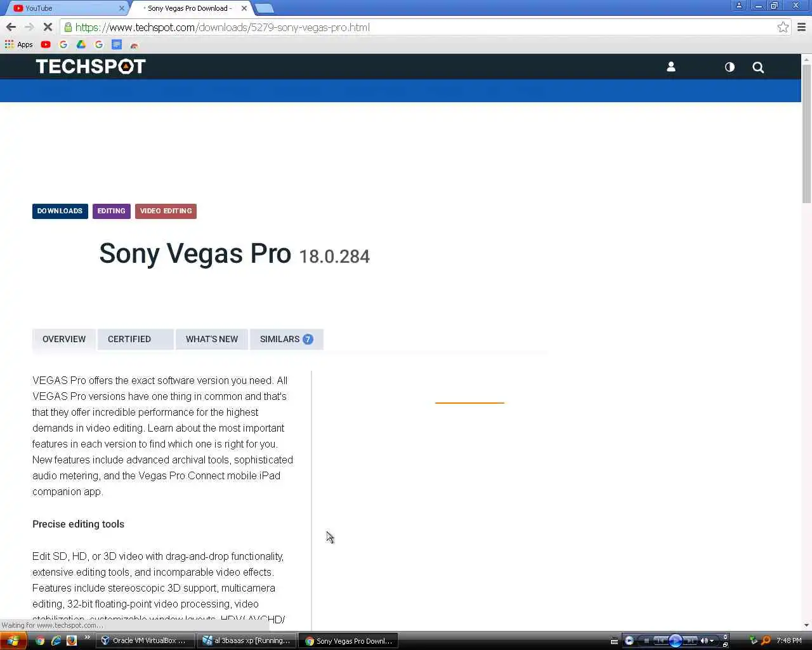Click the TechSpot logo
The image size is (812, 650).
[91, 67]
